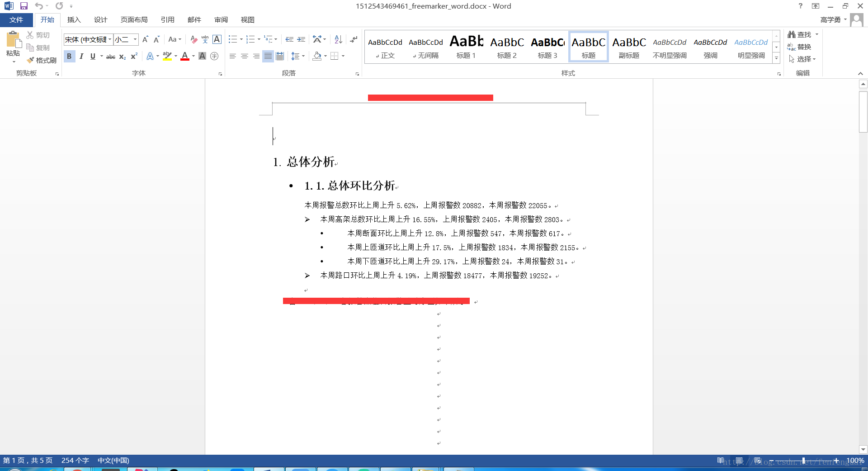This screenshot has width=868, height=471.
Task: Show or hide paragraph marks
Action: (x=354, y=39)
